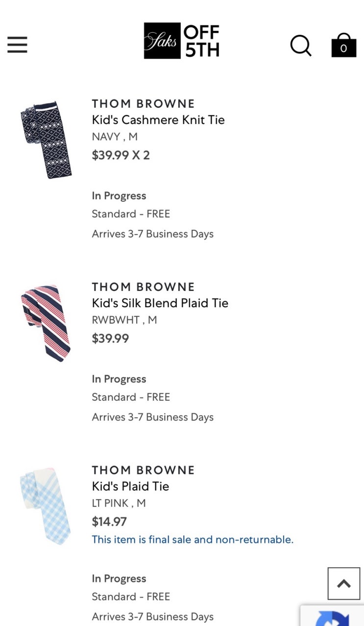Open the striped Silk Blend Tie thumbnail
The image size is (364, 626).
pyautogui.click(x=46, y=323)
